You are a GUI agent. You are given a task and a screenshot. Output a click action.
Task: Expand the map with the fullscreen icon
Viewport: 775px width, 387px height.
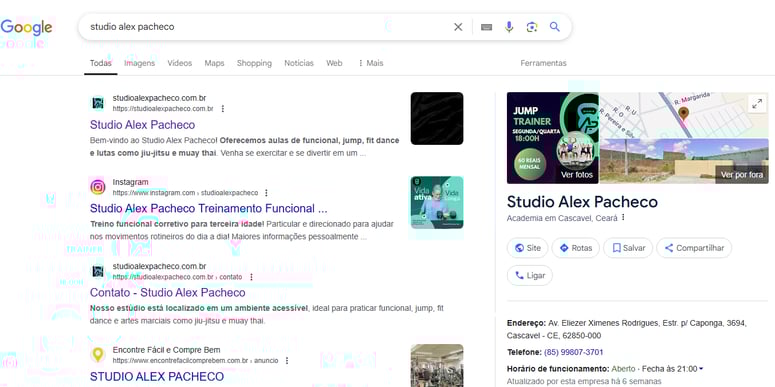757,104
